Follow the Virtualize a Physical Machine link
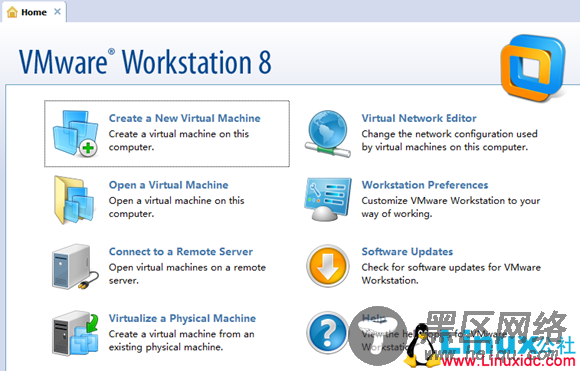The image size is (580, 371). pos(182,318)
